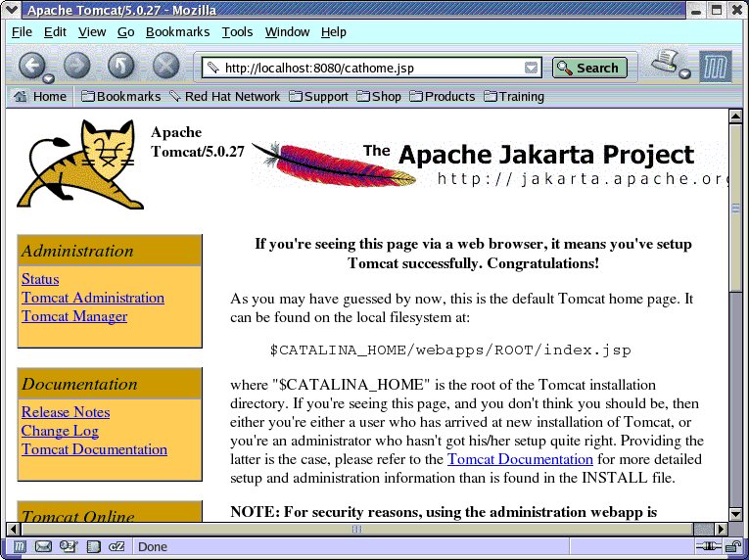This screenshot has height=560, width=749.
Task: Stop loading with the Stop button
Action: (165, 66)
